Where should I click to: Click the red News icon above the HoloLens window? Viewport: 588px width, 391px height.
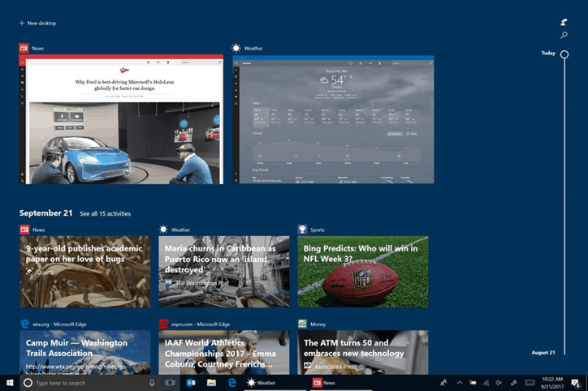24,49
